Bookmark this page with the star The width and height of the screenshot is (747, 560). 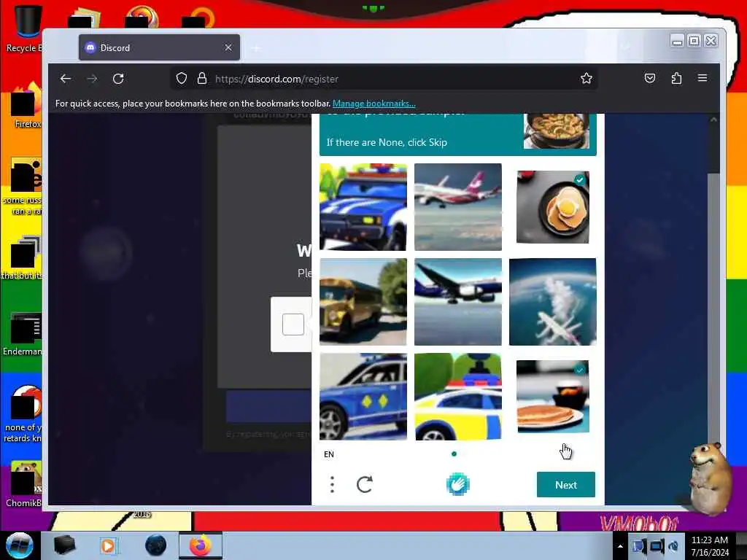[587, 78]
